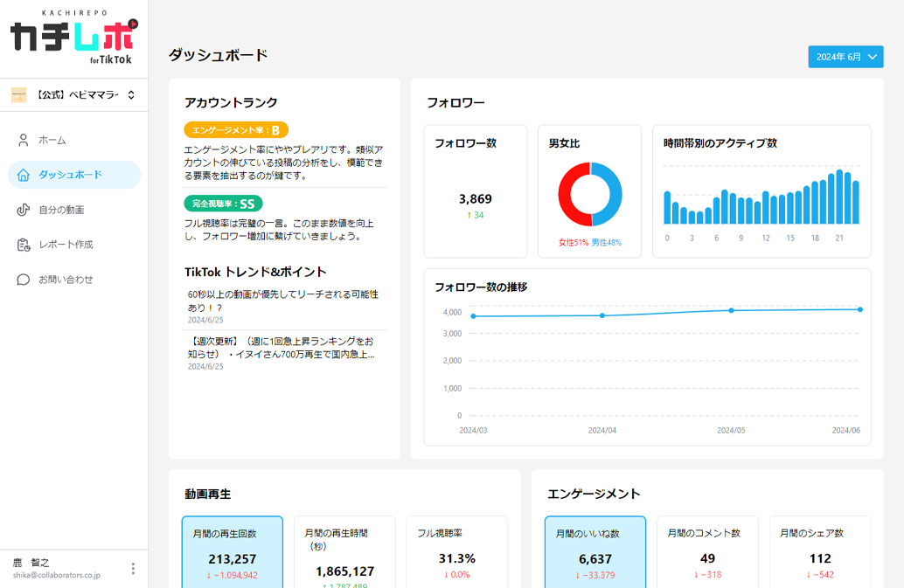Open the three-dot menu beside user name
The width and height of the screenshot is (904, 588).
click(133, 569)
